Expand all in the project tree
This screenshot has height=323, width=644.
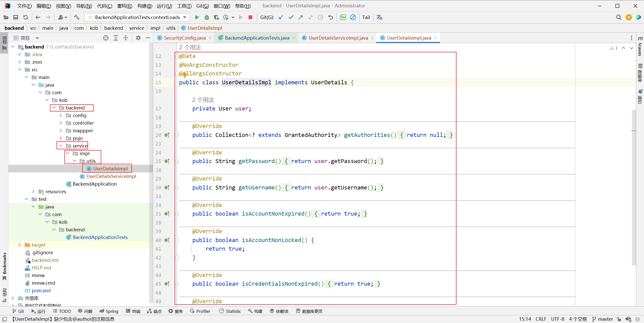coord(116,38)
